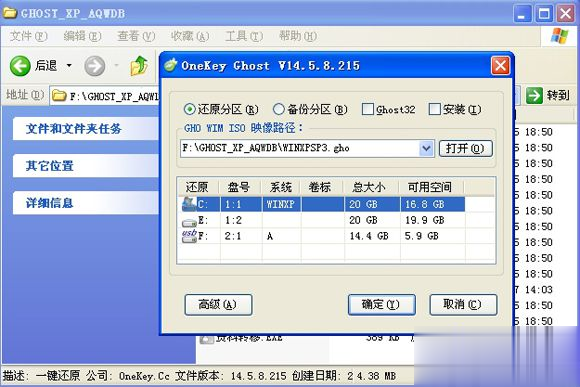Image resolution: width=580 pixels, height=387 pixels.
Task: Click the C: system drive icon in partition list
Action: tap(189, 204)
